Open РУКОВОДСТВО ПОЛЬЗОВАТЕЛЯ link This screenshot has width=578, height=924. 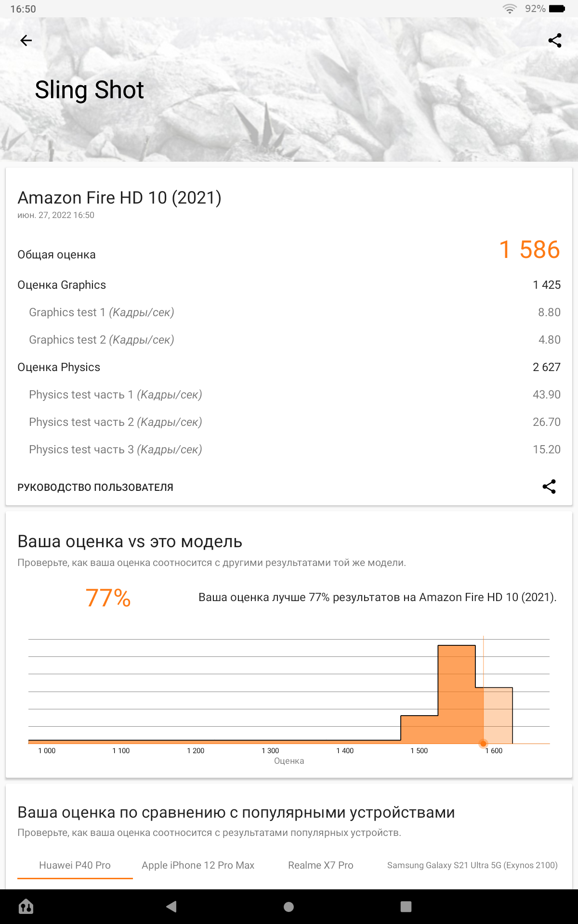pos(95,488)
